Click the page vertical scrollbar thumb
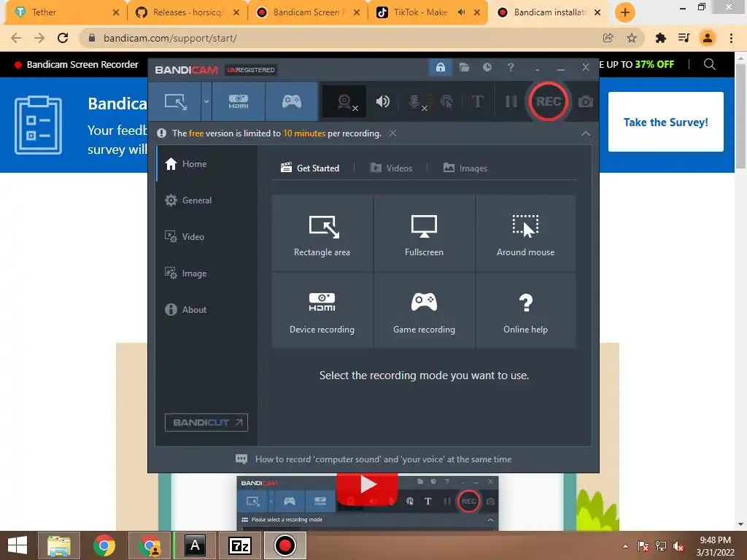 coord(740,116)
